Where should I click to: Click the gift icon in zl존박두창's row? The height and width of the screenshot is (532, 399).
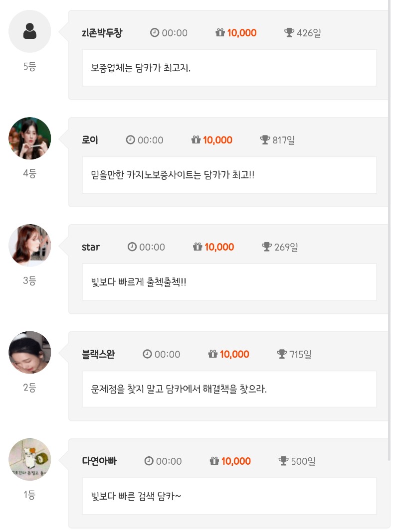pyautogui.click(x=220, y=33)
